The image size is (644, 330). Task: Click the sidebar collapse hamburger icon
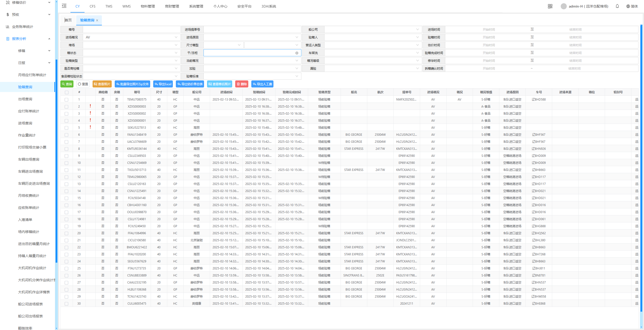tap(64, 6)
